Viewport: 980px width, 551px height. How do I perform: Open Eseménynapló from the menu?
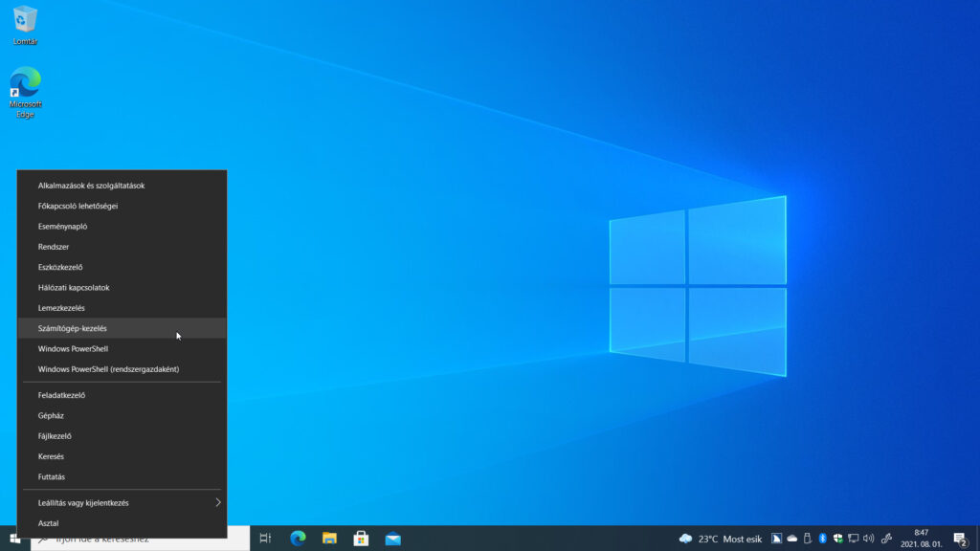point(122,226)
